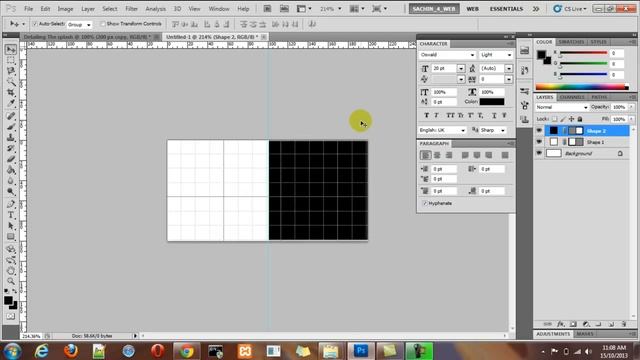Open CS Live button
The height and width of the screenshot is (360, 640).
(x=570, y=9)
